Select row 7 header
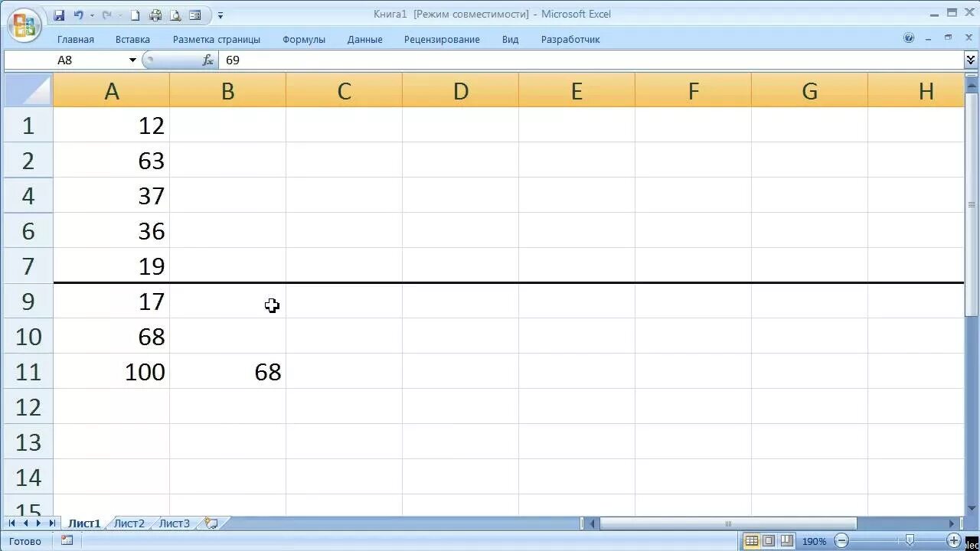980x551 pixels. point(28,266)
